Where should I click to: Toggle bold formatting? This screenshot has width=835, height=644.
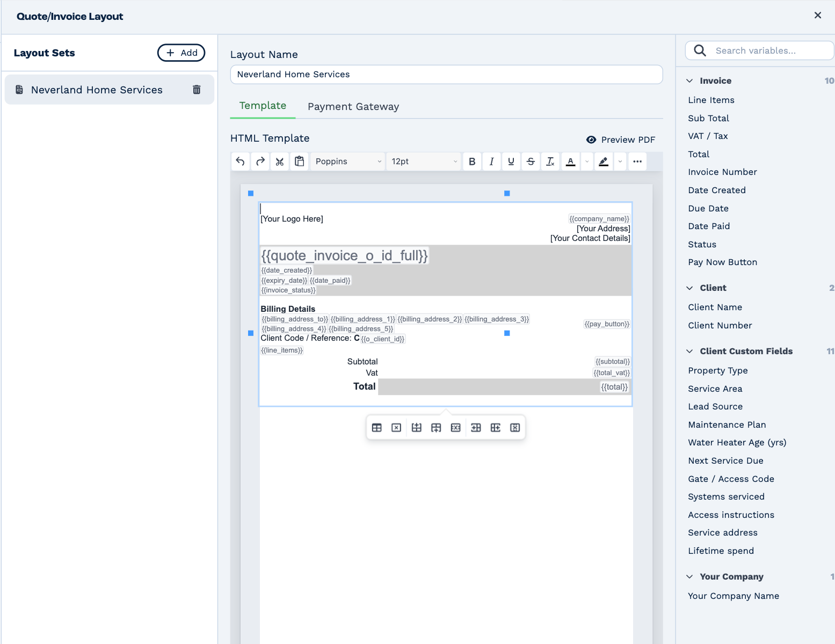pyautogui.click(x=472, y=162)
